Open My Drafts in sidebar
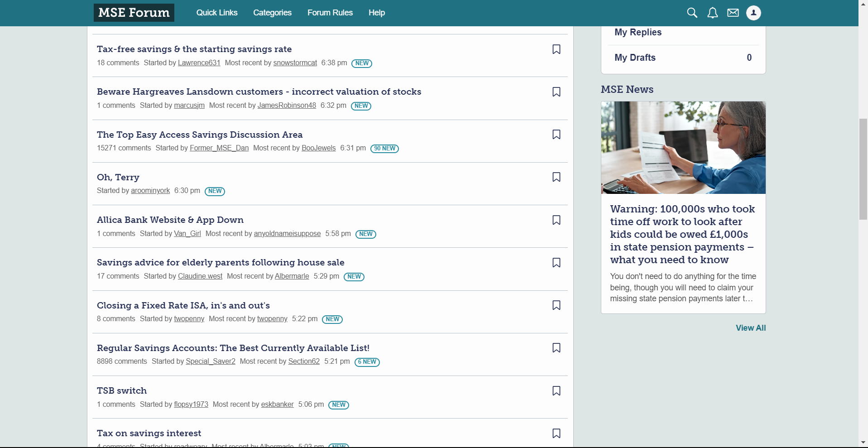The image size is (868, 448). 683,58
